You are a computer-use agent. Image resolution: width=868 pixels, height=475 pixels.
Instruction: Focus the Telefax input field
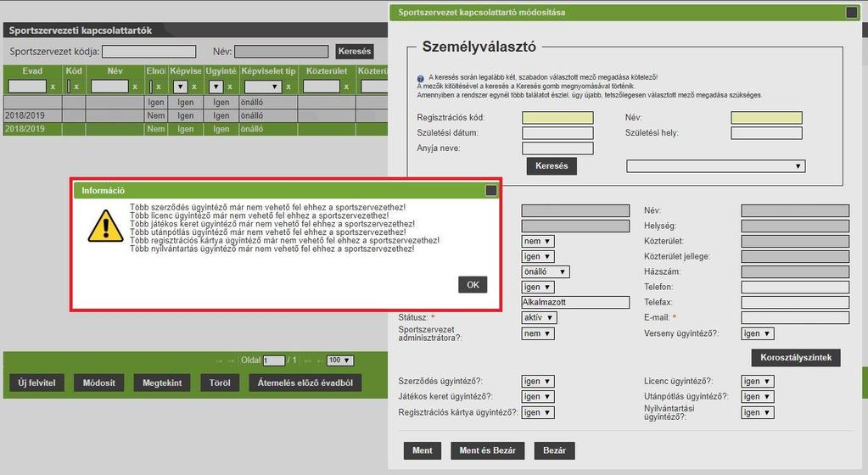pyautogui.click(x=795, y=302)
